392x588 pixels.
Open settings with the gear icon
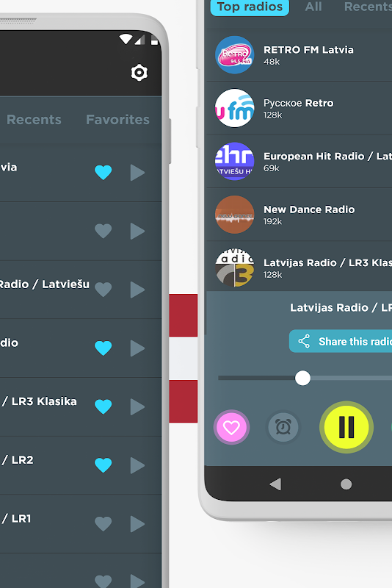click(139, 73)
